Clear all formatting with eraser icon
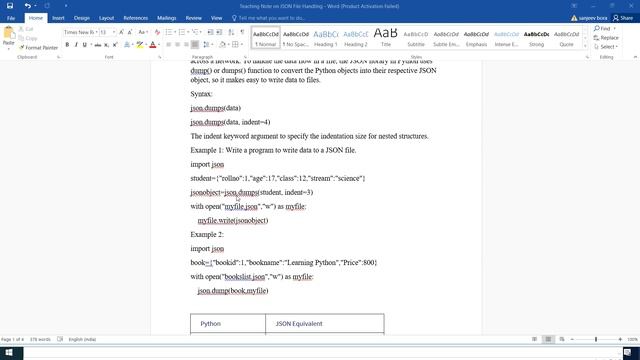 point(157,32)
